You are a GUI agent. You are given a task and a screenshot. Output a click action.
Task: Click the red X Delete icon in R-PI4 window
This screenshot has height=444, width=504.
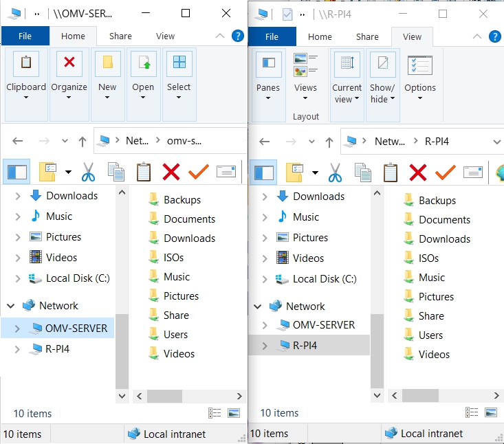417,172
